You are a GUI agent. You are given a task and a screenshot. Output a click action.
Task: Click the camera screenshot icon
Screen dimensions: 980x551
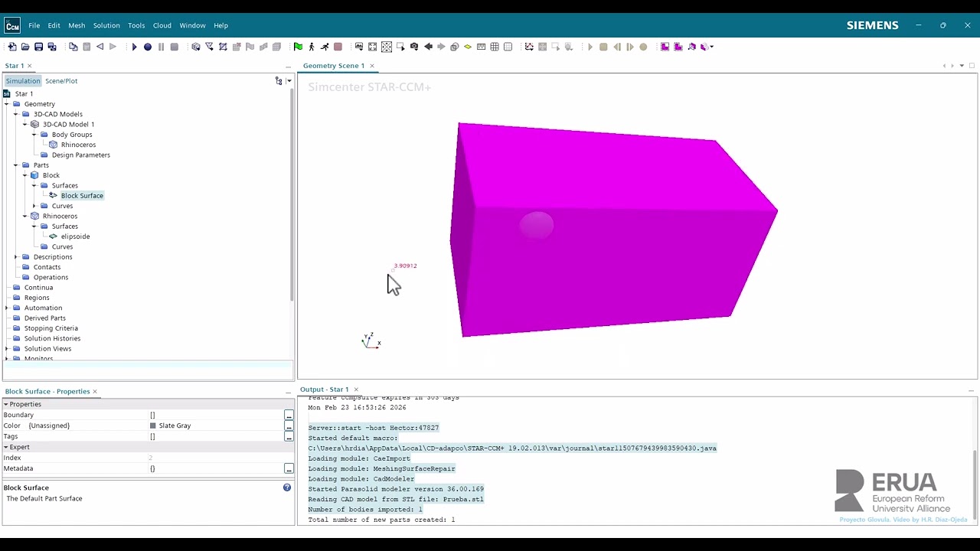(x=414, y=47)
